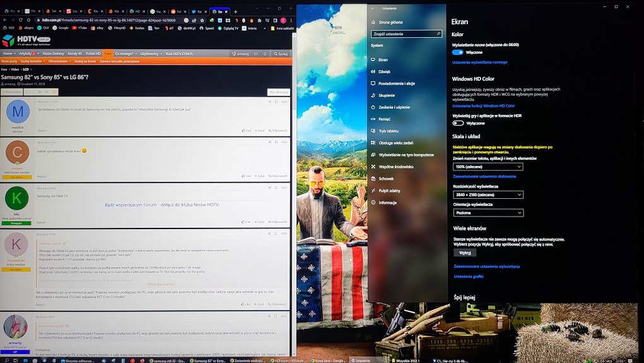The height and width of the screenshot is (363, 644).
Task: Share post #821 via share icon
Action: [x=270, y=102]
